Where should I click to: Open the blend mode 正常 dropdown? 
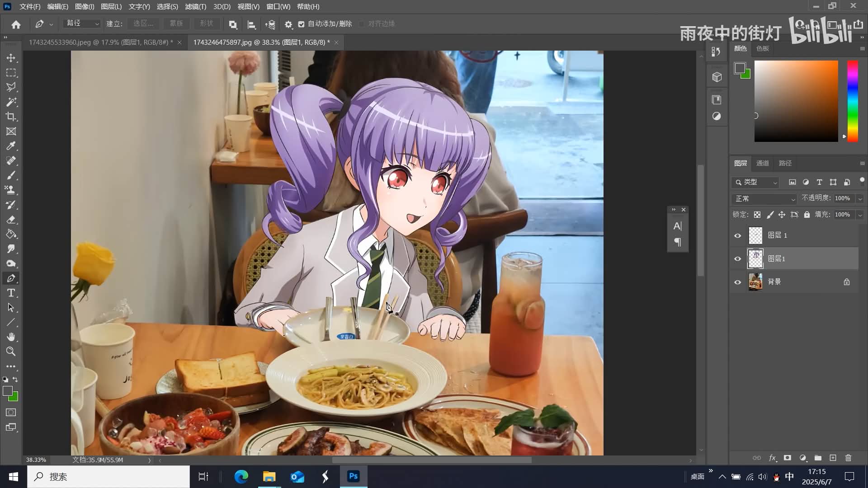(x=764, y=199)
